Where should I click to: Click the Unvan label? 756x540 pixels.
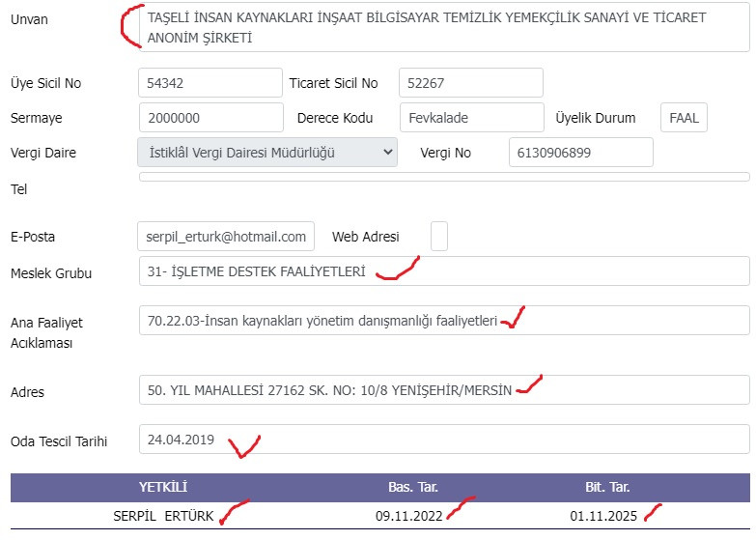[29, 19]
